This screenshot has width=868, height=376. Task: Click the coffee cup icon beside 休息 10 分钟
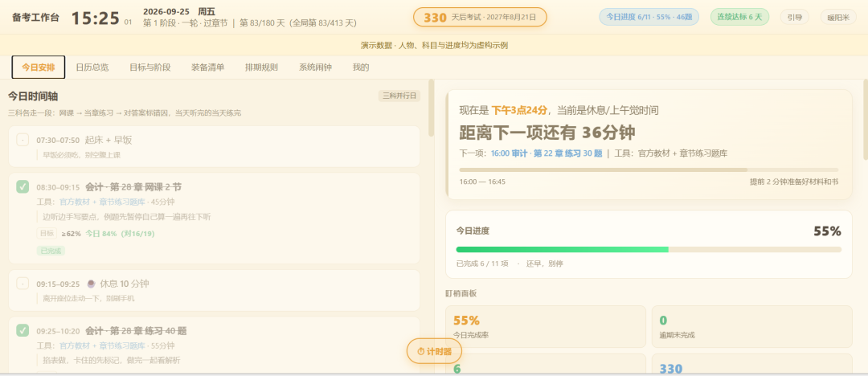point(92,284)
